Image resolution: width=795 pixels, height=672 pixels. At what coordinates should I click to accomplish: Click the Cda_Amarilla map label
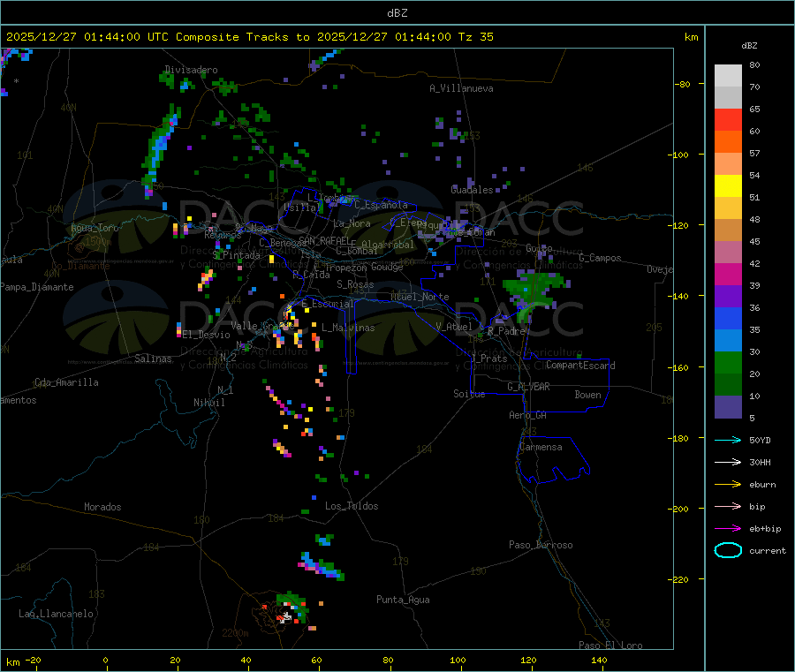click(66, 382)
